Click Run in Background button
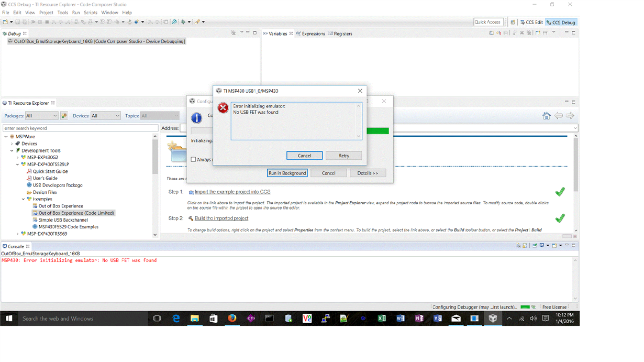The height and width of the screenshot is (362, 644). [287, 173]
